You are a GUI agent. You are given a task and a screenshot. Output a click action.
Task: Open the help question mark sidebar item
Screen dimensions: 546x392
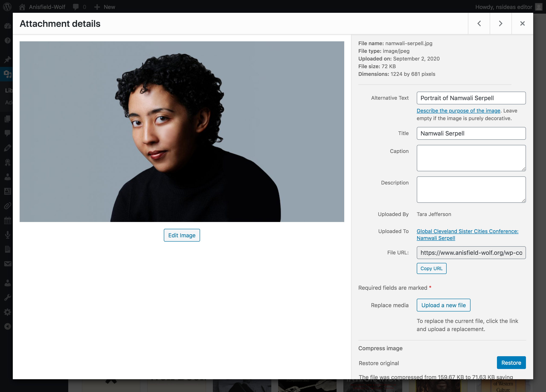[x=7, y=40]
